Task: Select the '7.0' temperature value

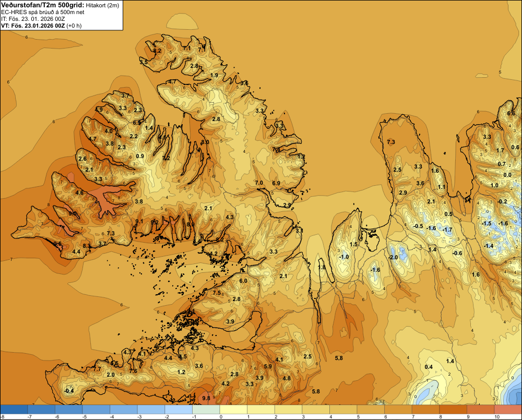Action: pyautogui.click(x=259, y=183)
